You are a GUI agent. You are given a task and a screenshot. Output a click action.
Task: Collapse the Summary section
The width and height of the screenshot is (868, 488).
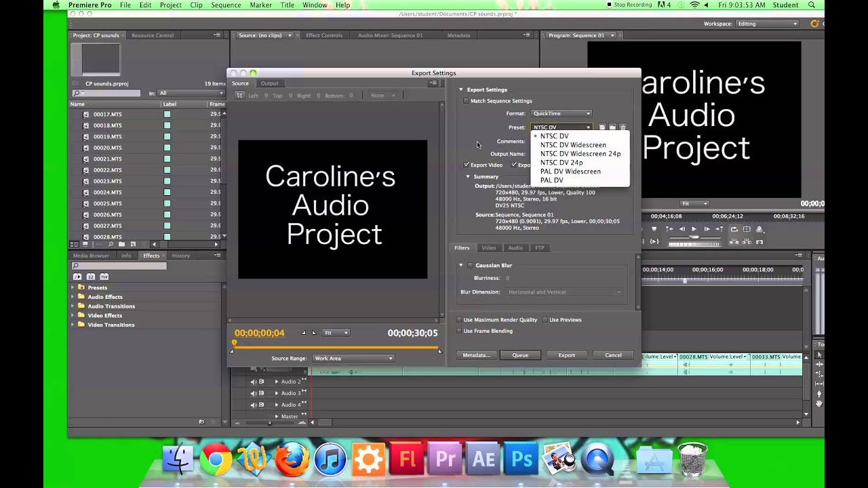point(468,176)
